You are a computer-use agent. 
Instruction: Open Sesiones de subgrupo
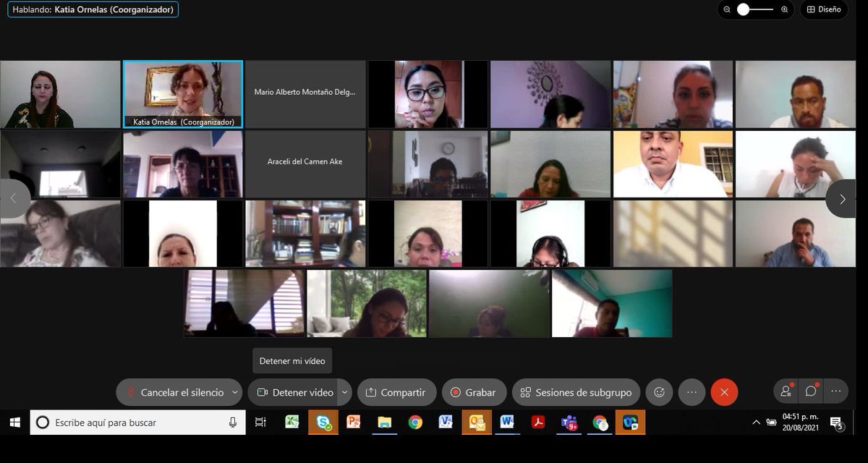pyautogui.click(x=576, y=392)
